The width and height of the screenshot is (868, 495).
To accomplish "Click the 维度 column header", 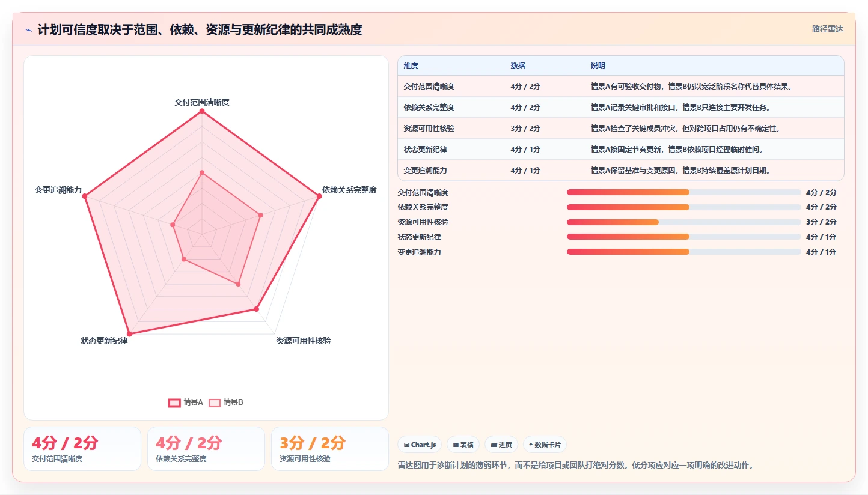I will (411, 66).
